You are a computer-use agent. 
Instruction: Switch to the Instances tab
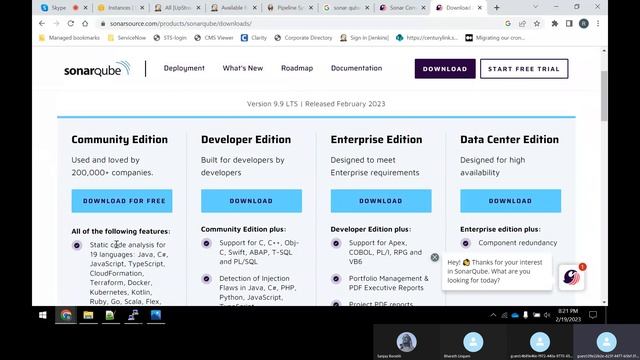tap(120, 7)
